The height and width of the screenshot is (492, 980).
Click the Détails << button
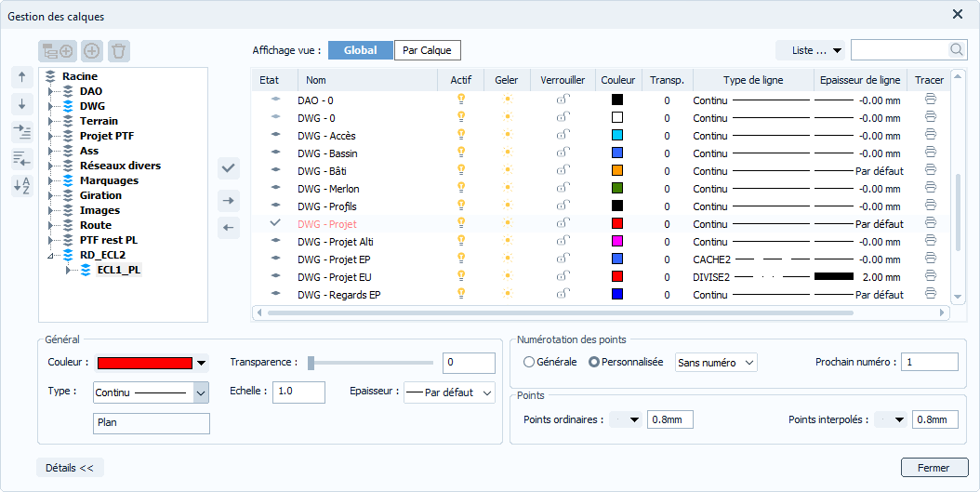[x=70, y=468]
